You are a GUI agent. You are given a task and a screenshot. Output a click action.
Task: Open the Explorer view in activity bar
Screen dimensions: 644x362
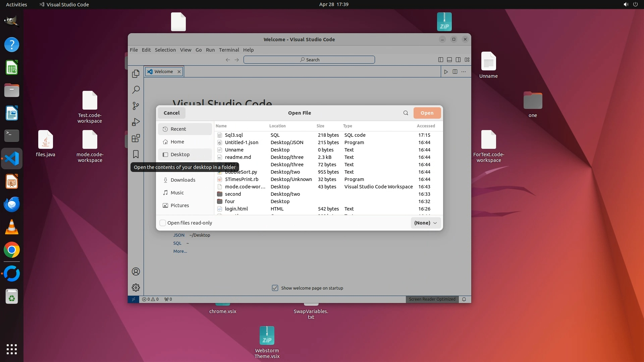pos(136,74)
